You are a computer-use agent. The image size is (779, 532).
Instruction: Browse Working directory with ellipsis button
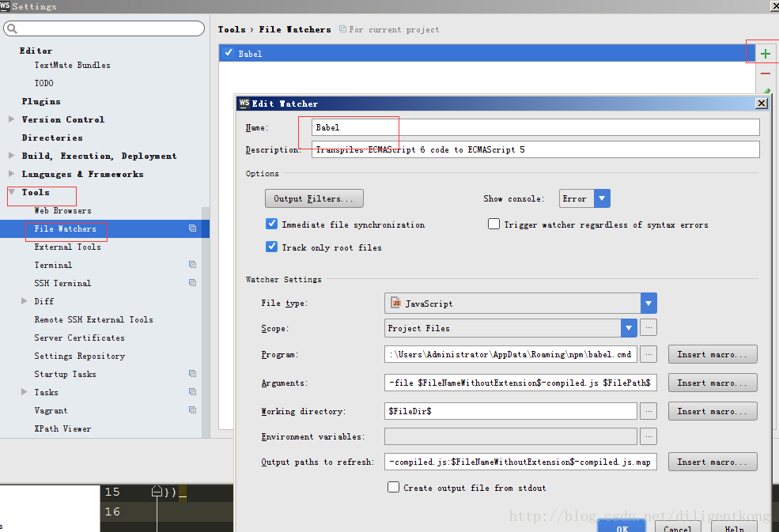pos(649,411)
